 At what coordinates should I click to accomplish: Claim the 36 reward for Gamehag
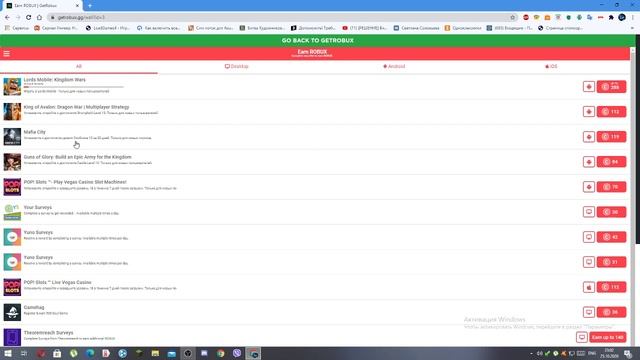click(611, 312)
